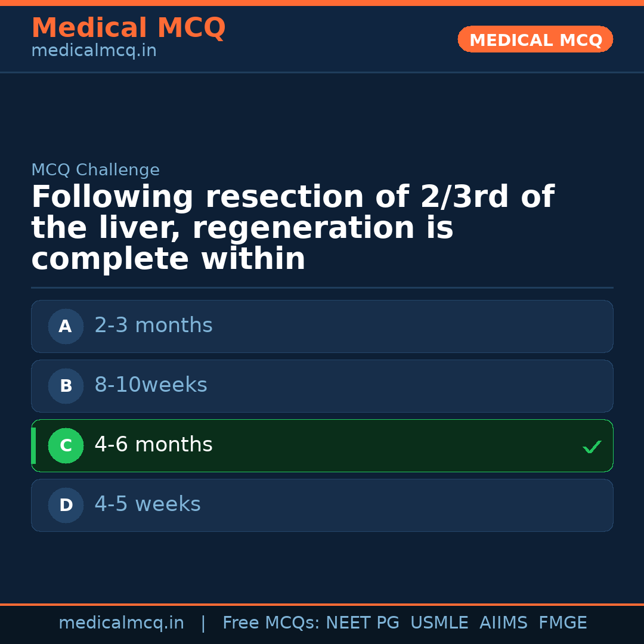Click the AIIMS text in the footer
644x644 pixels.
pos(504,623)
